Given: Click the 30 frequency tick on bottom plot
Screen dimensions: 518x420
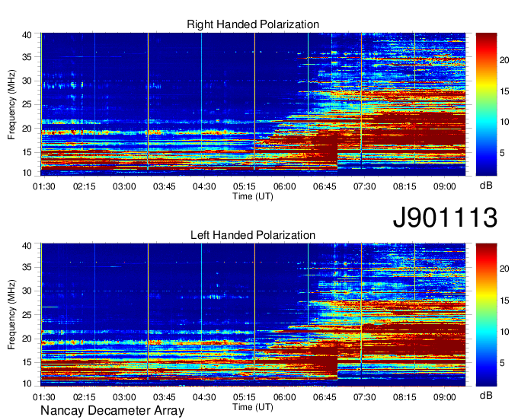Looking at the screenshot, I should tap(27, 291).
